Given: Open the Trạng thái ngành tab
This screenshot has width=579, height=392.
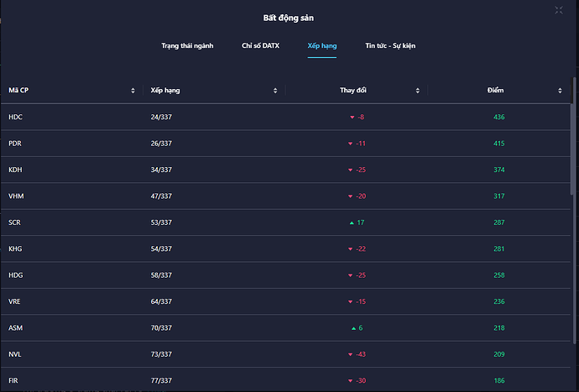Looking at the screenshot, I should (x=187, y=45).
